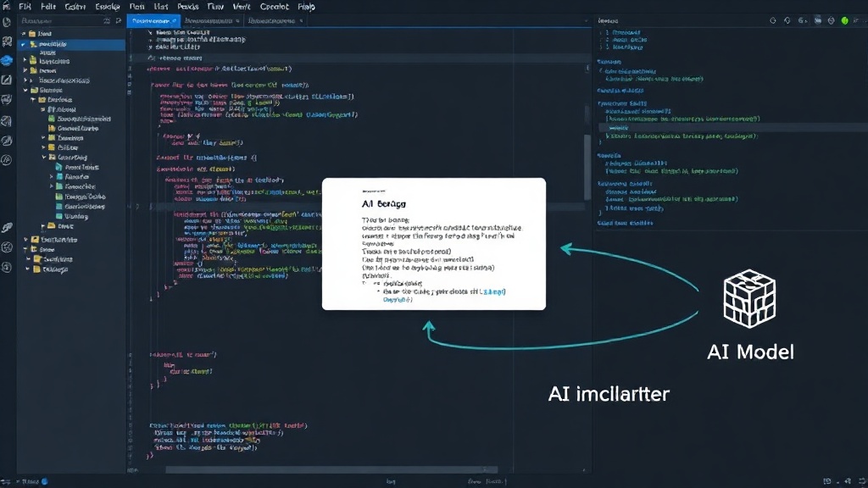Screen dimensions: 868x488
Task: Collapse the highlighted folder in explorer tree
Action: (x=23, y=44)
